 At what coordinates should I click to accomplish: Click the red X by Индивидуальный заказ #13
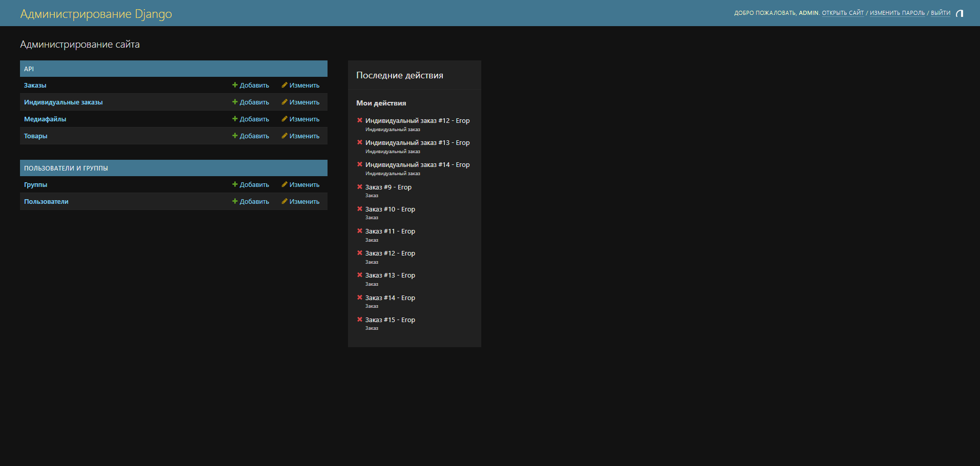360,142
